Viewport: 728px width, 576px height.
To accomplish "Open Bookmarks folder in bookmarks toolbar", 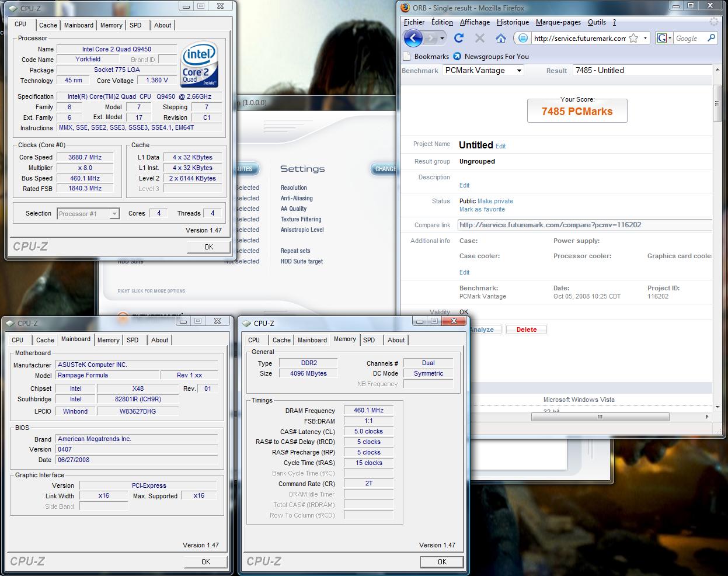I will (426, 57).
